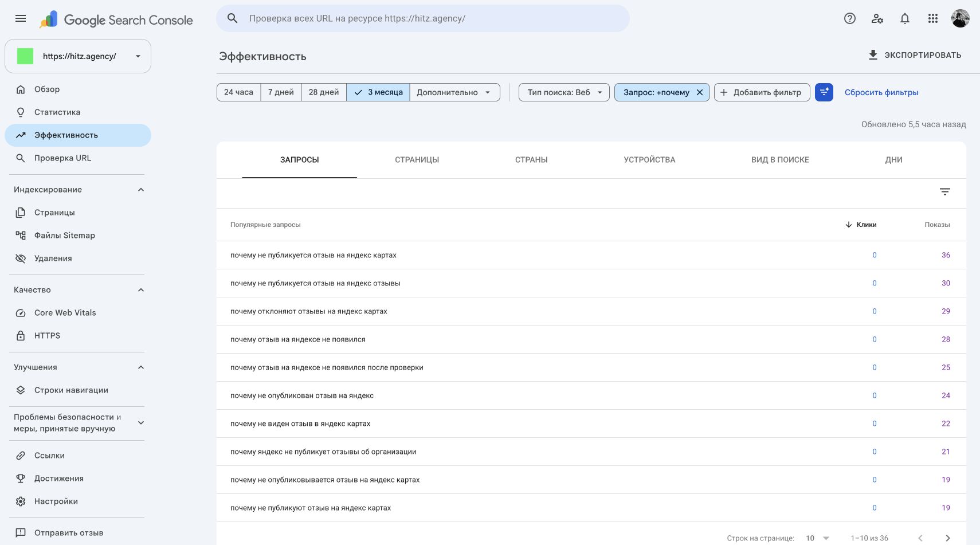Click 'Сбросить фильтры' link
Image resolution: width=980 pixels, height=545 pixels.
coord(881,92)
